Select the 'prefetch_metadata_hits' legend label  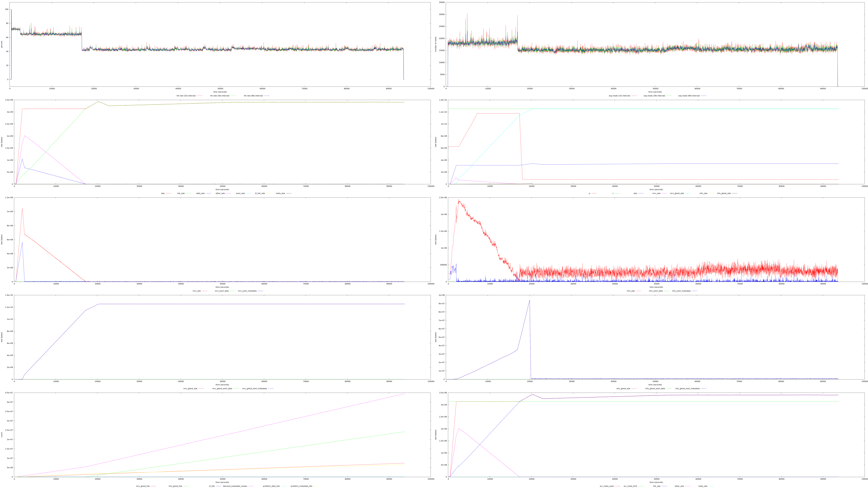pyautogui.click(x=302, y=486)
